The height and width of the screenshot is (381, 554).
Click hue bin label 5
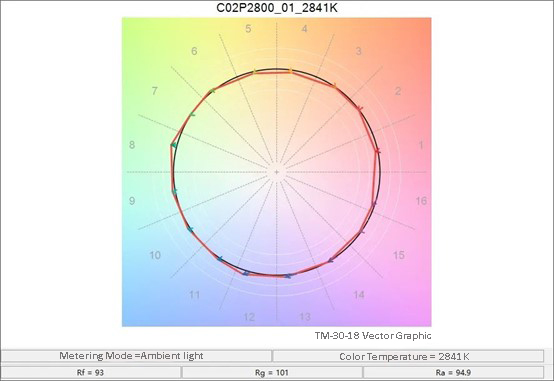coord(248,29)
